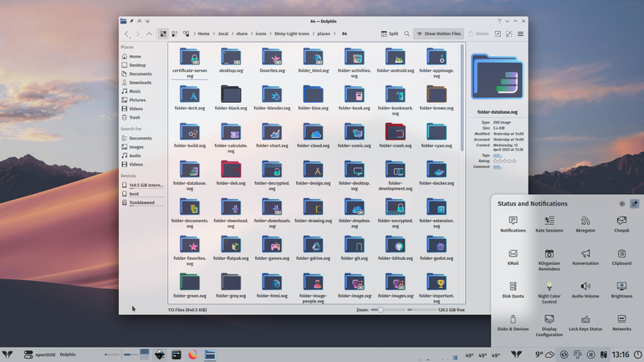Toggle Show Hidden Files off
The width and height of the screenshot is (644, 362).
438,34
